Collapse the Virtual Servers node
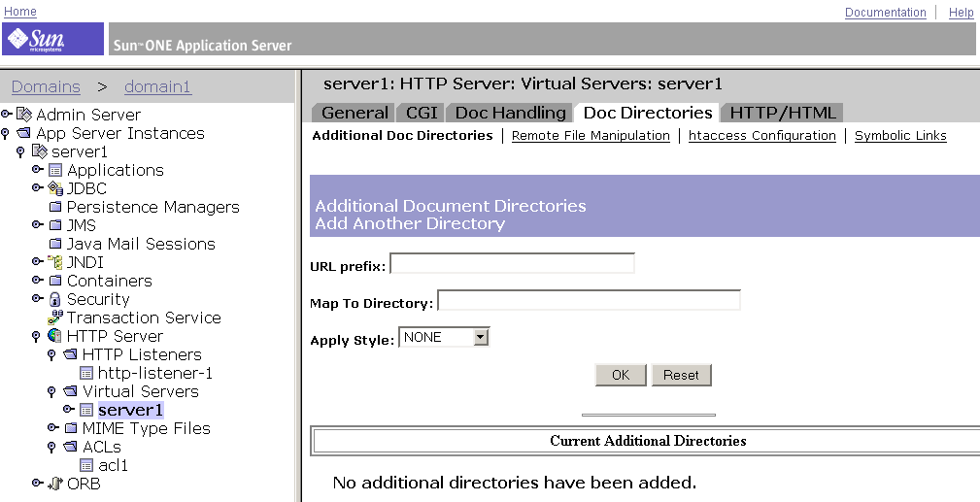 51,392
